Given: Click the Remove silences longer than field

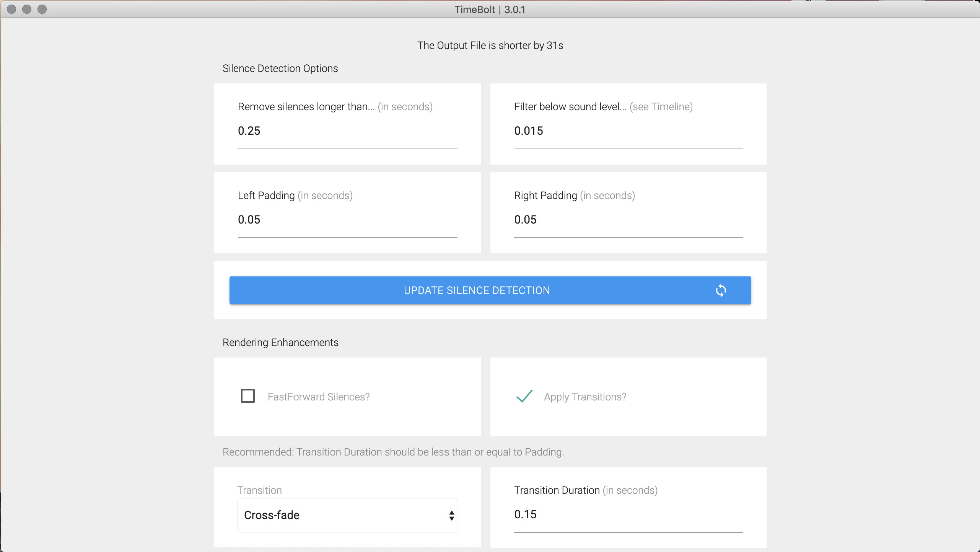Looking at the screenshot, I should [x=347, y=131].
